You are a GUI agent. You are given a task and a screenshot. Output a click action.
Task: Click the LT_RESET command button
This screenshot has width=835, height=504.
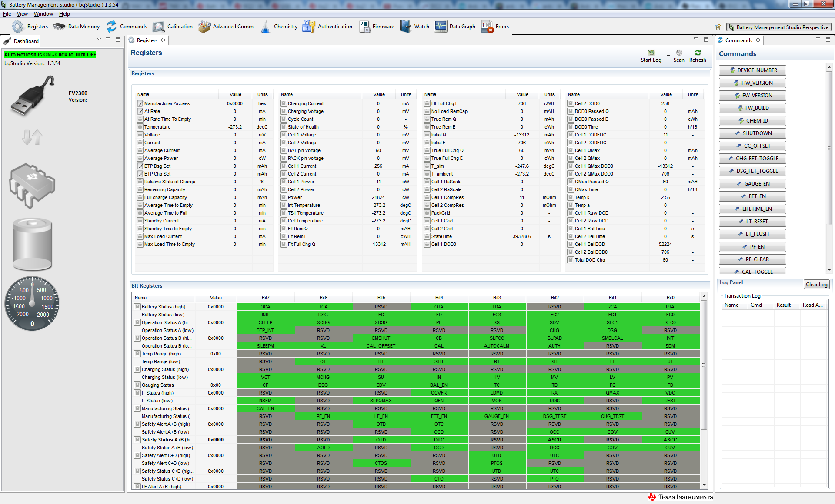[x=752, y=222]
